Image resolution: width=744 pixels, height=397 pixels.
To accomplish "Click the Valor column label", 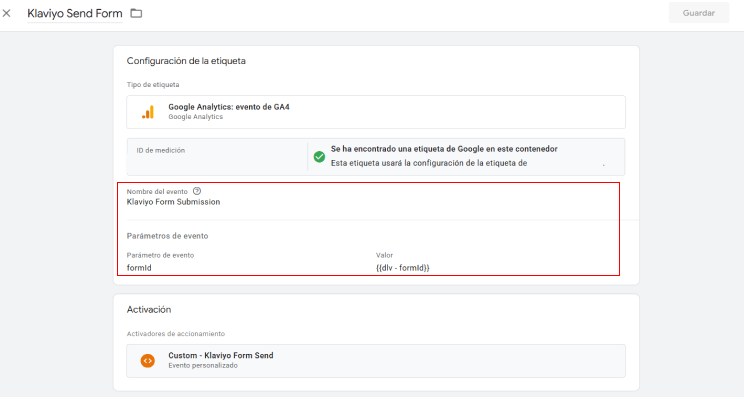I will (x=384, y=255).
